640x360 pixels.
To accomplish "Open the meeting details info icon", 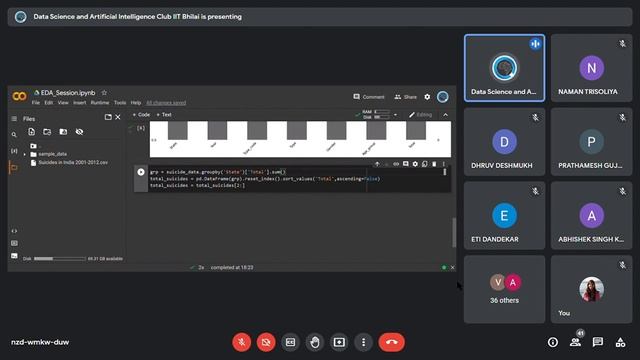I will coord(553,342).
